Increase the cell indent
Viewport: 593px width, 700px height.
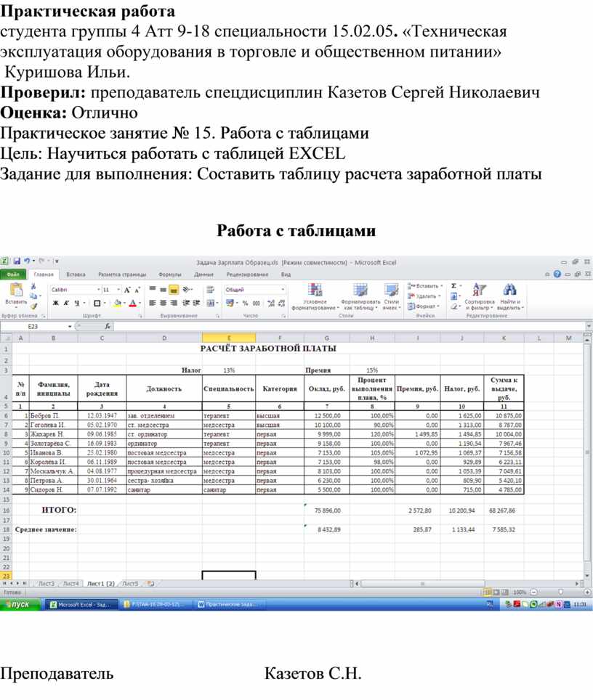(x=196, y=303)
